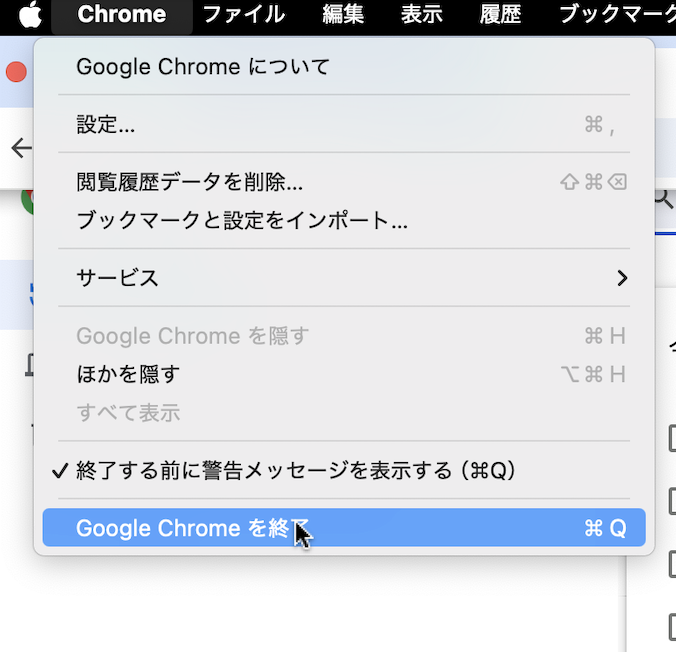Screen dimensions: 676x652
Task: Tick the bottom checkbox at right edge
Action: [x=672, y=627]
